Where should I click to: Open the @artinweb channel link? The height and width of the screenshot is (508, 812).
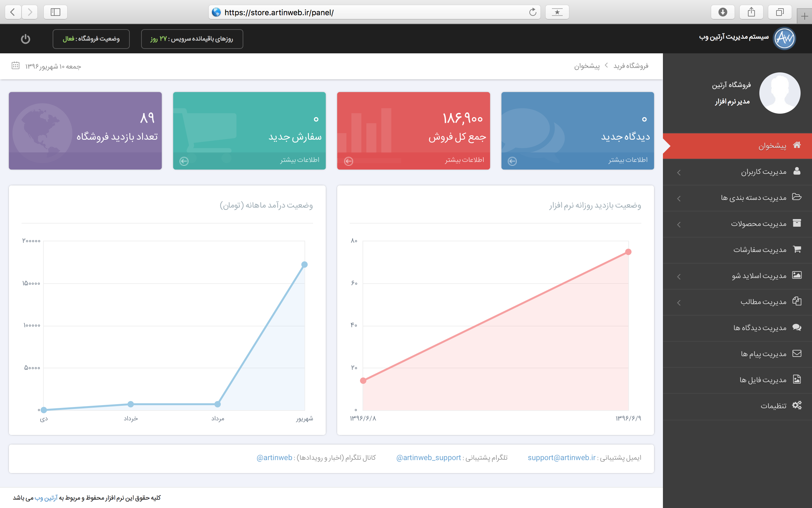point(274,458)
